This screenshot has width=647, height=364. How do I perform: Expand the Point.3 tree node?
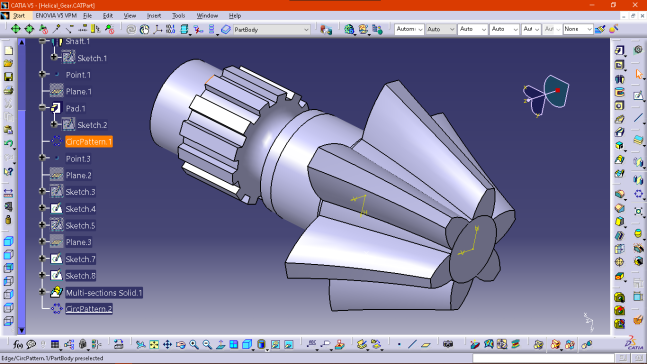tap(42, 157)
